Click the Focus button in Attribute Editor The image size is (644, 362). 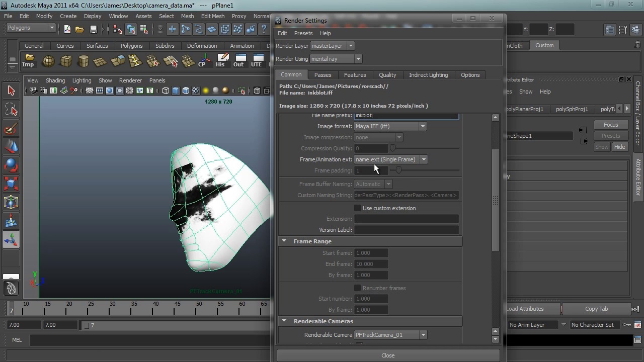(611, 125)
